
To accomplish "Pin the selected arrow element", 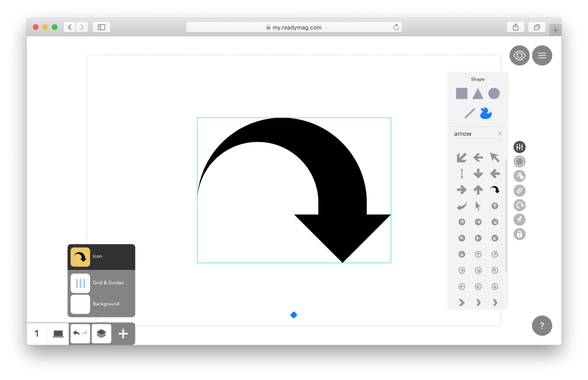I will (520, 219).
